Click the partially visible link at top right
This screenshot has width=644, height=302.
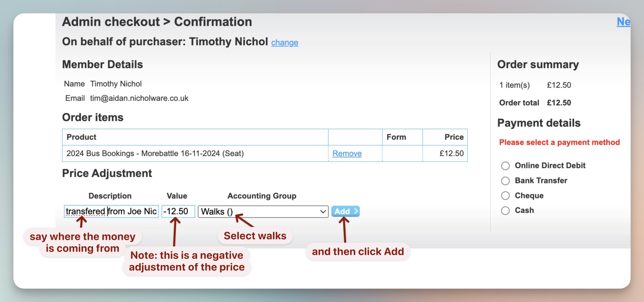click(623, 22)
